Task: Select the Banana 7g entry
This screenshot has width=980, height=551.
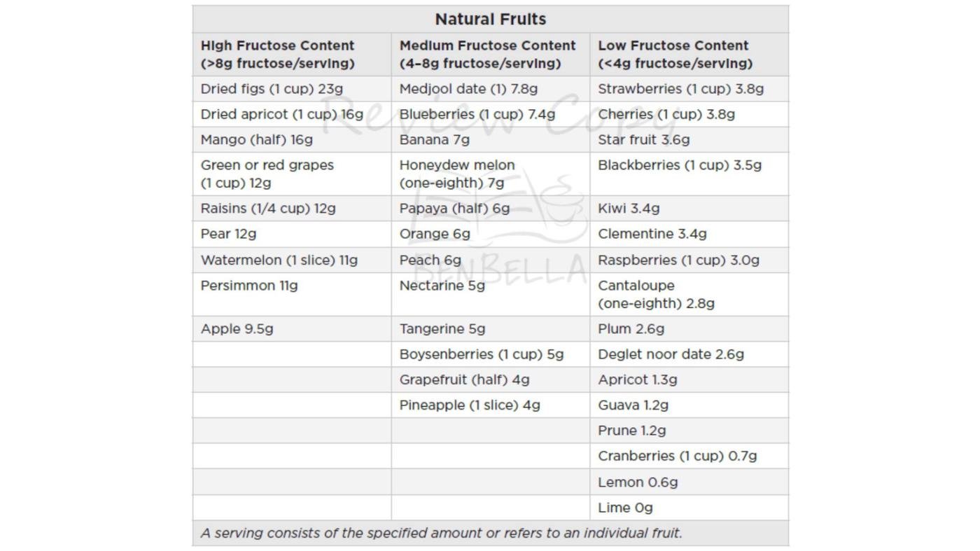Action: (434, 139)
